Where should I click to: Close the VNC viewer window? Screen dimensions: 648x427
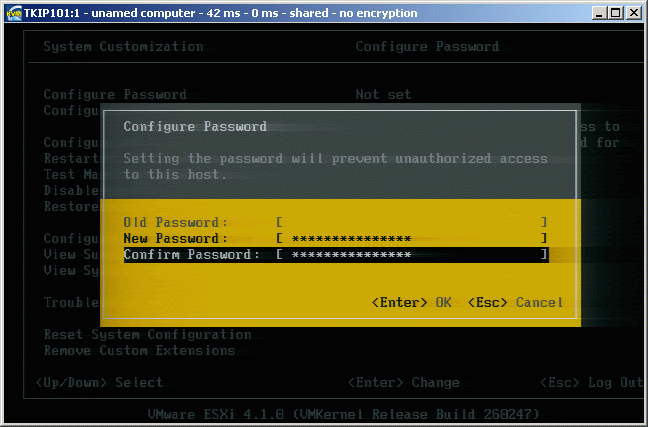click(634, 12)
